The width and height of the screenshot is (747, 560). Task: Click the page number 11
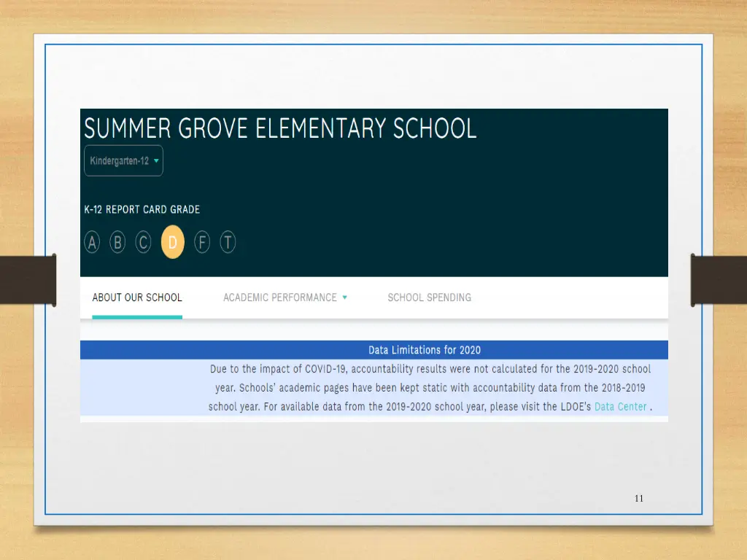pyautogui.click(x=638, y=499)
